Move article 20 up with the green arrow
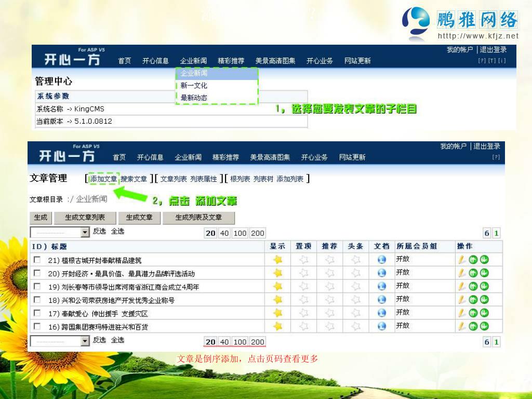The width and height of the screenshot is (532, 399). 473,273
